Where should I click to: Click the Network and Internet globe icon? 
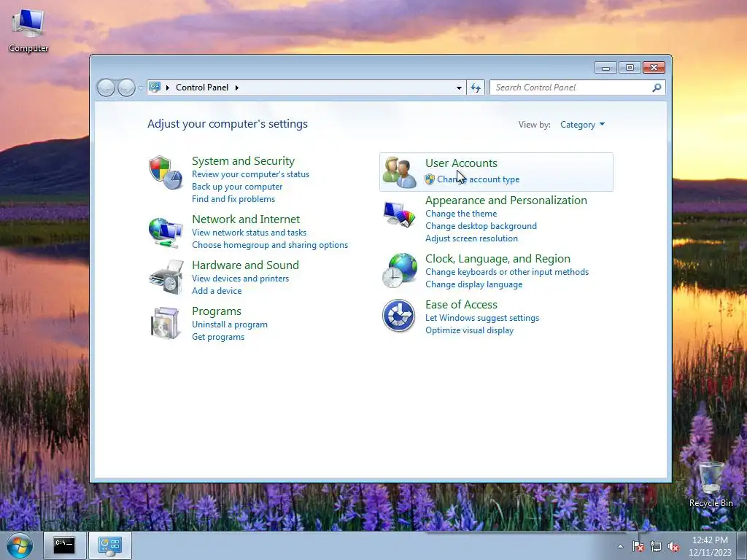[x=166, y=233]
